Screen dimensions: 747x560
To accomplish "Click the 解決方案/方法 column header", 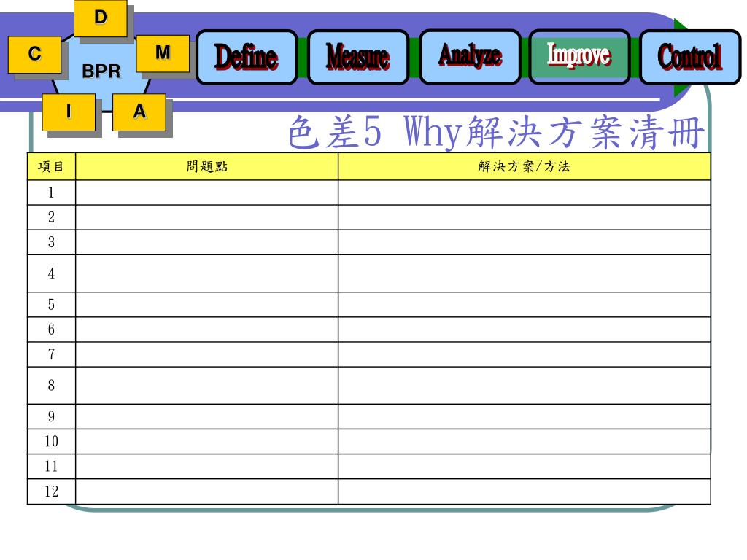I will click(524, 166).
